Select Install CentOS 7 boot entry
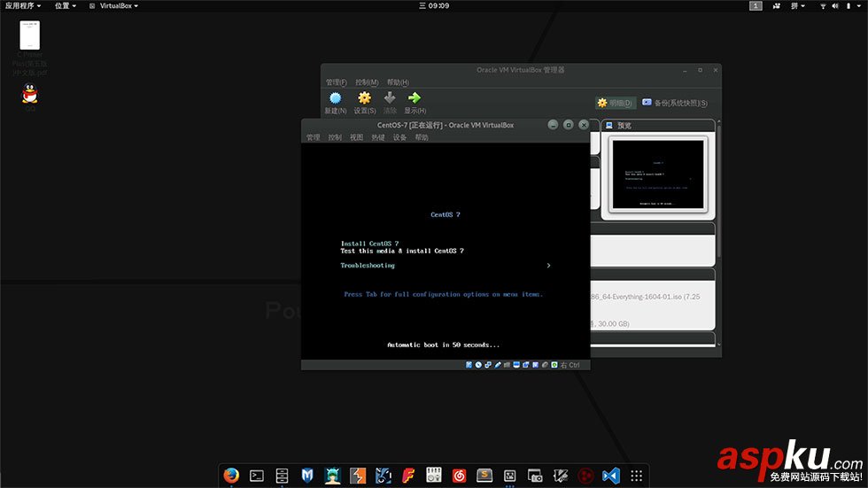 point(369,244)
